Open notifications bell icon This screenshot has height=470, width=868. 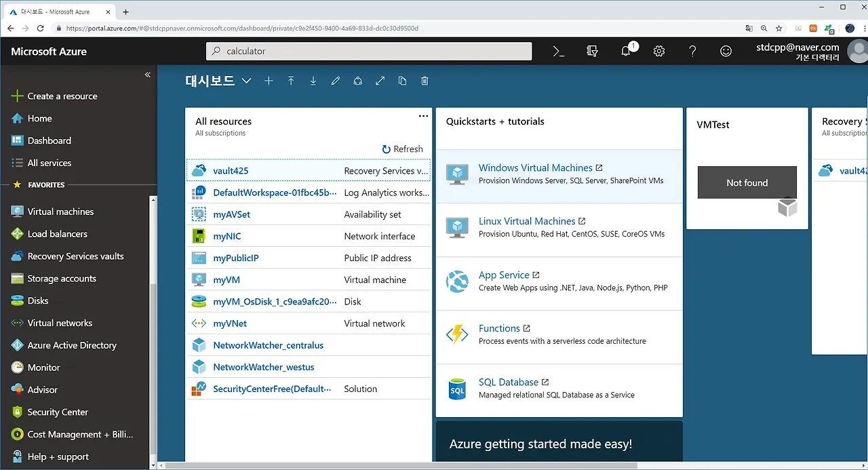pyautogui.click(x=627, y=51)
